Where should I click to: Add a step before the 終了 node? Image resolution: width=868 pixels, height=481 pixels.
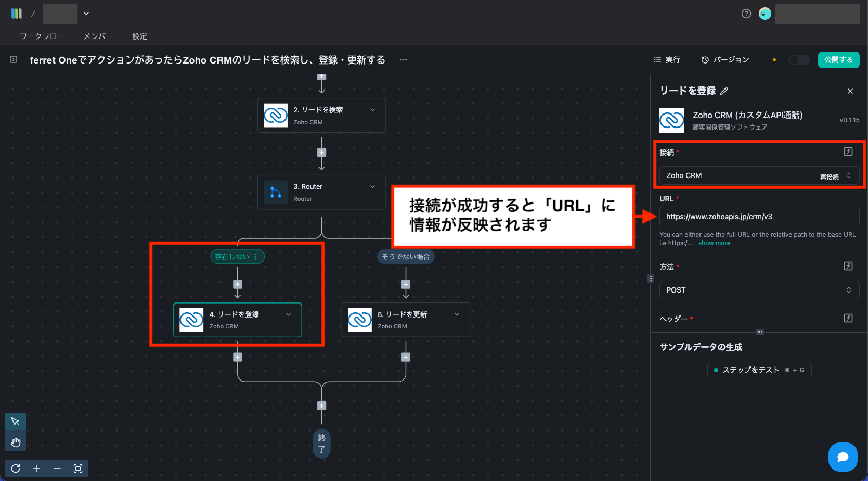(x=322, y=406)
